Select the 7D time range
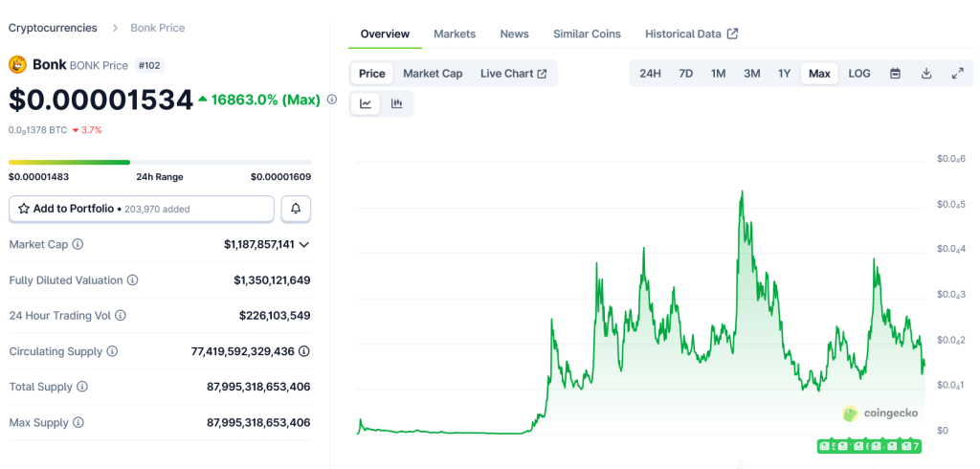 click(685, 74)
